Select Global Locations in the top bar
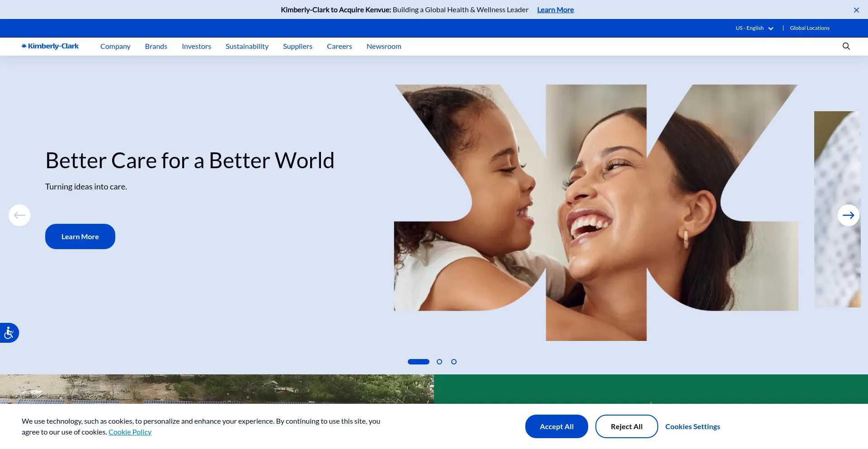Screen dimensions: 868x449 (809, 28)
